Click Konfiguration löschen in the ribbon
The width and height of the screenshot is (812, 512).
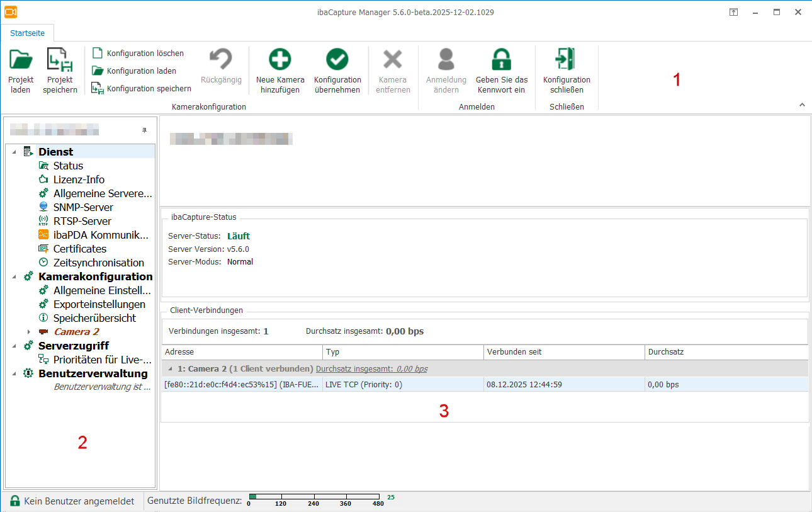point(145,54)
